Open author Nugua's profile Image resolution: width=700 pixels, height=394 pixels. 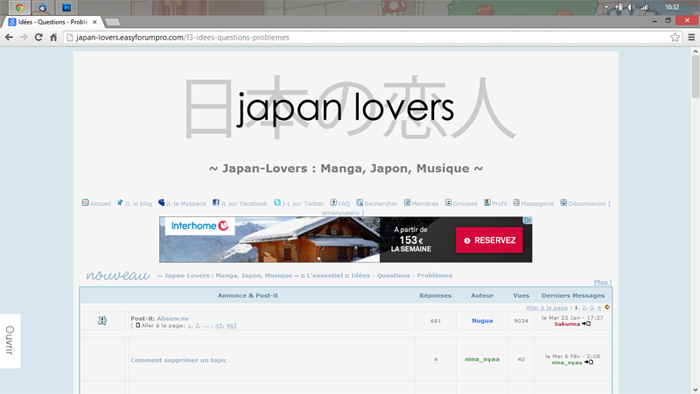coord(482,321)
